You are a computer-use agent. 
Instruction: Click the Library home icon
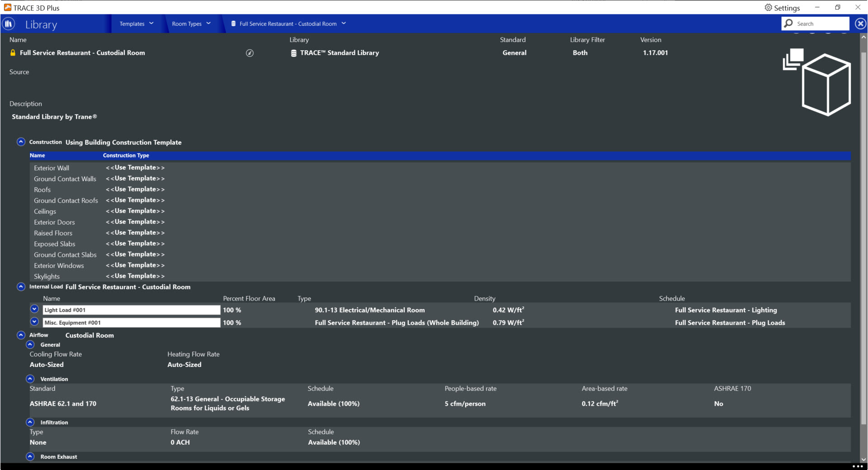pyautogui.click(x=9, y=24)
